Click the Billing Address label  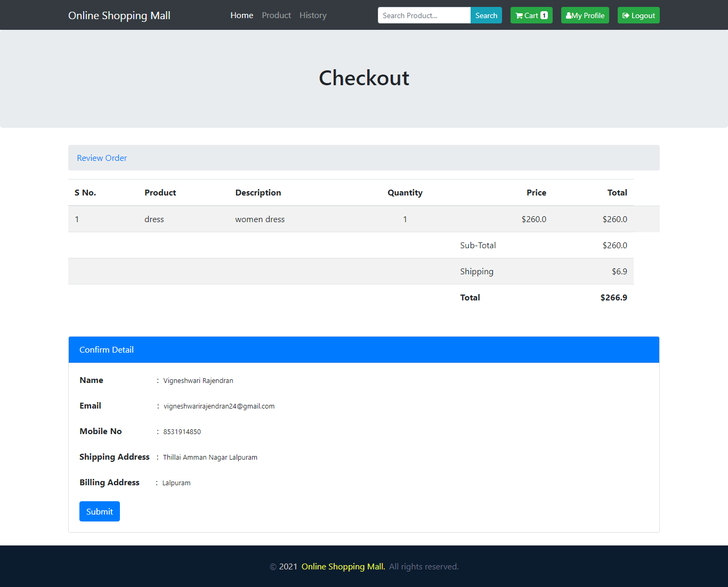click(109, 482)
